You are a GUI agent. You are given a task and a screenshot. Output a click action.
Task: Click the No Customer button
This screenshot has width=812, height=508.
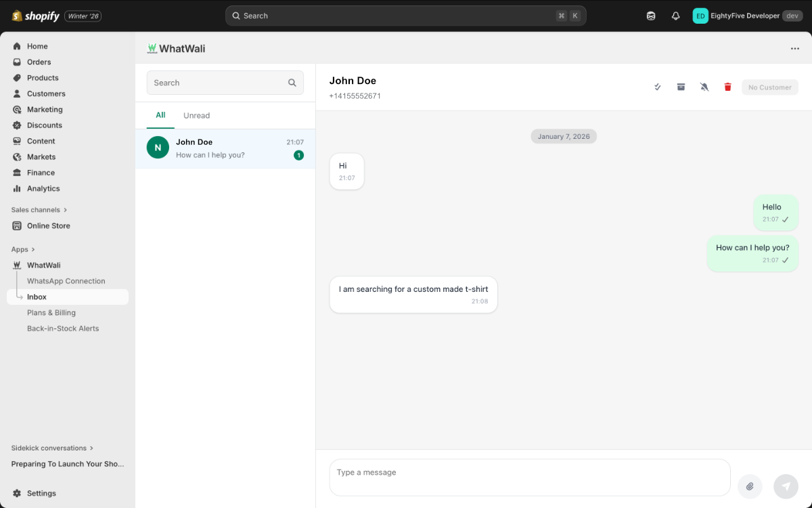[769, 87]
